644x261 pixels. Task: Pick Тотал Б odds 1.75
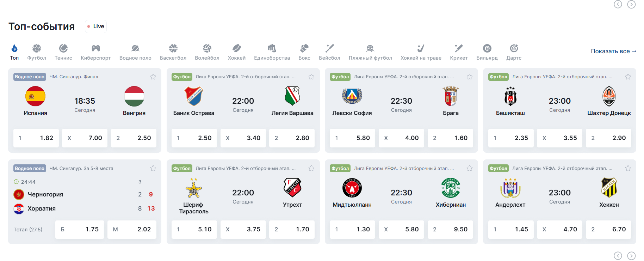click(x=80, y=230)
